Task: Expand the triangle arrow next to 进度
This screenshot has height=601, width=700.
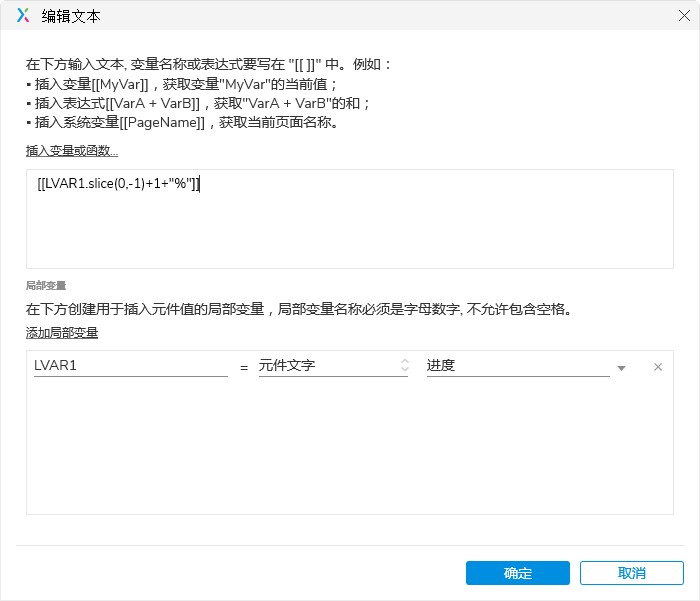Action: click(x=621, y=368)
